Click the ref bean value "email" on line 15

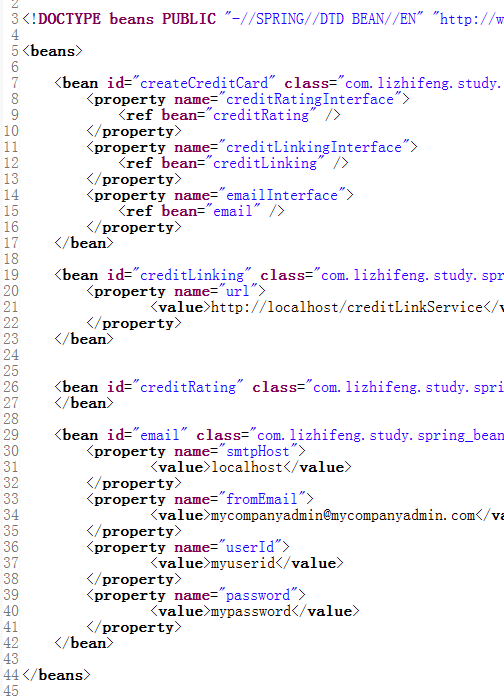click(233, 211)
